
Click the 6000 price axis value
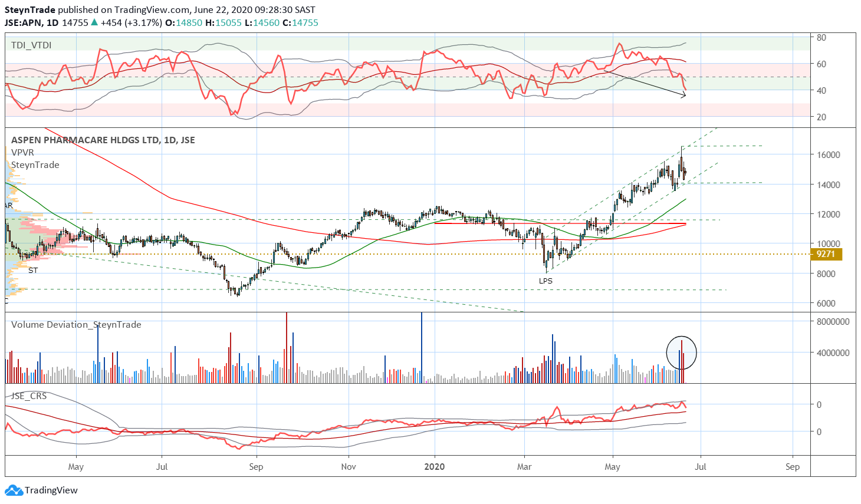826,304
